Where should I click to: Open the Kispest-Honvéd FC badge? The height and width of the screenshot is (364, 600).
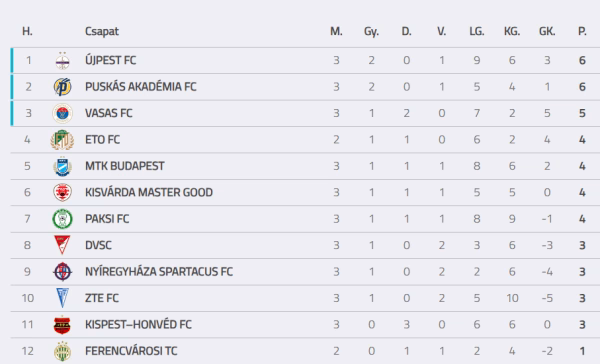(x=62, y=325)
